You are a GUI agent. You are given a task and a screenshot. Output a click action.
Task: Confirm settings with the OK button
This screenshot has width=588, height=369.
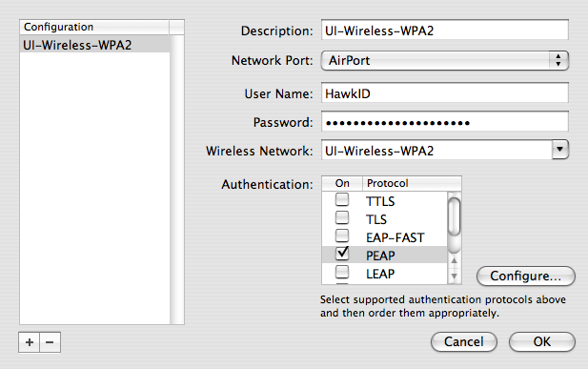coord(542,342)
